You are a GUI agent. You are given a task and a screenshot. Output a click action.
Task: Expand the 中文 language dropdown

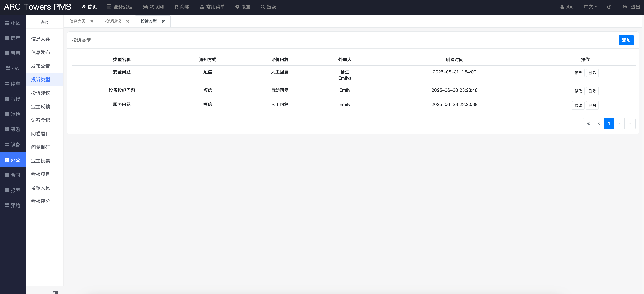[590, 7]
